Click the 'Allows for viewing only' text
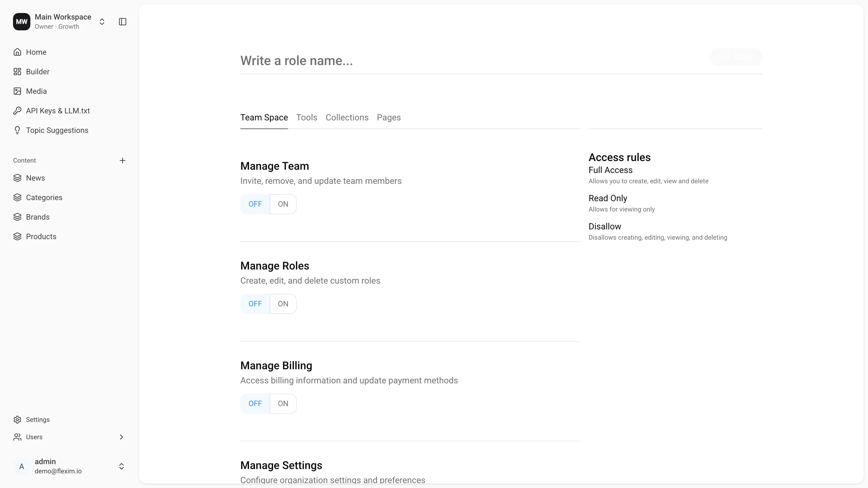 point(622,210)
